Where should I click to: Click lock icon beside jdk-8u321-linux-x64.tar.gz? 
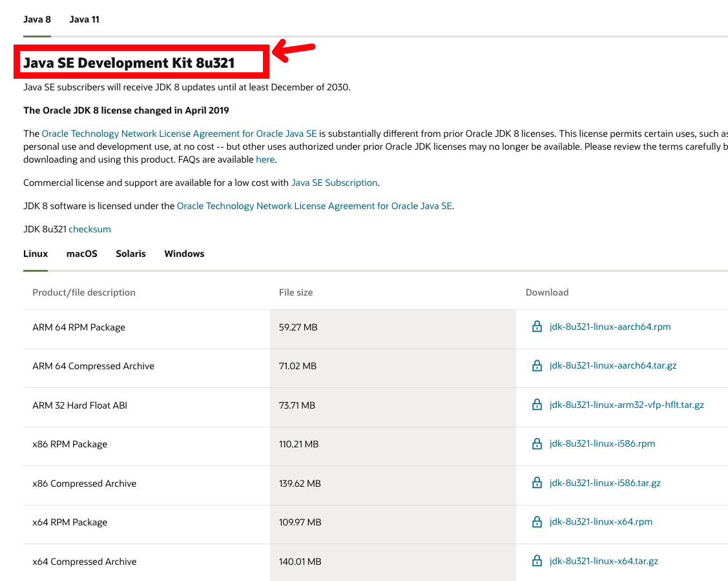537,561
